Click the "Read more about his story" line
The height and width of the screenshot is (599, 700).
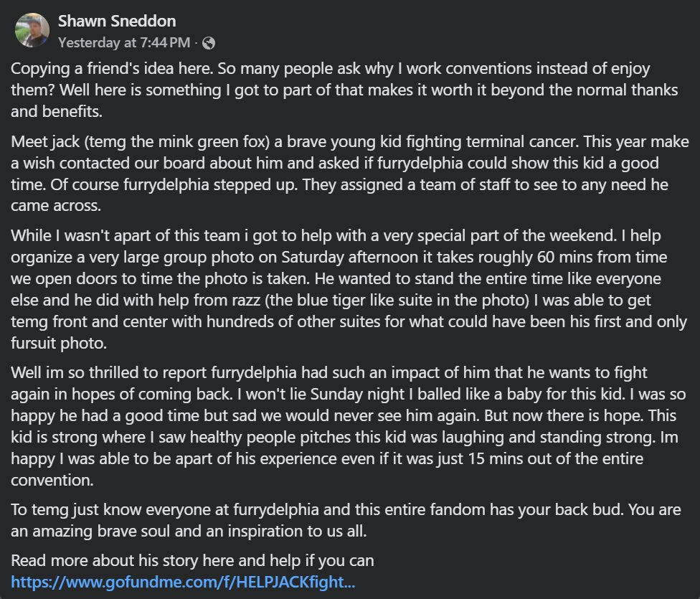click(193, 561)
